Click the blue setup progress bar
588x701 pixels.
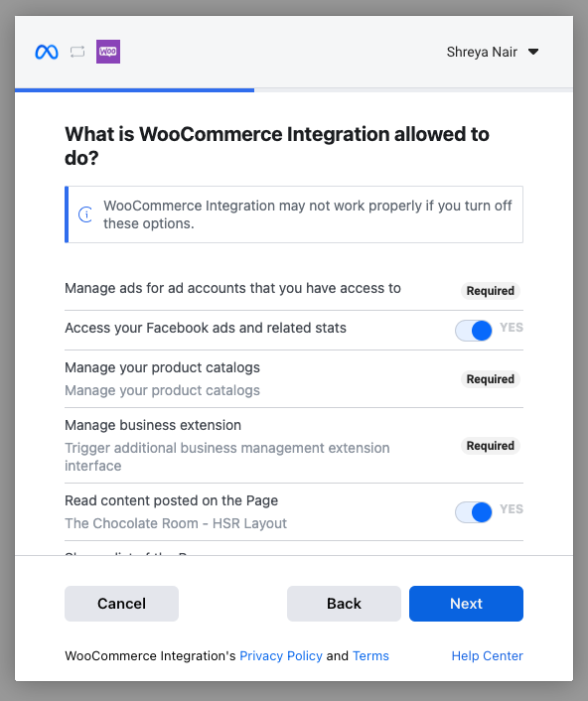(135, 90)
